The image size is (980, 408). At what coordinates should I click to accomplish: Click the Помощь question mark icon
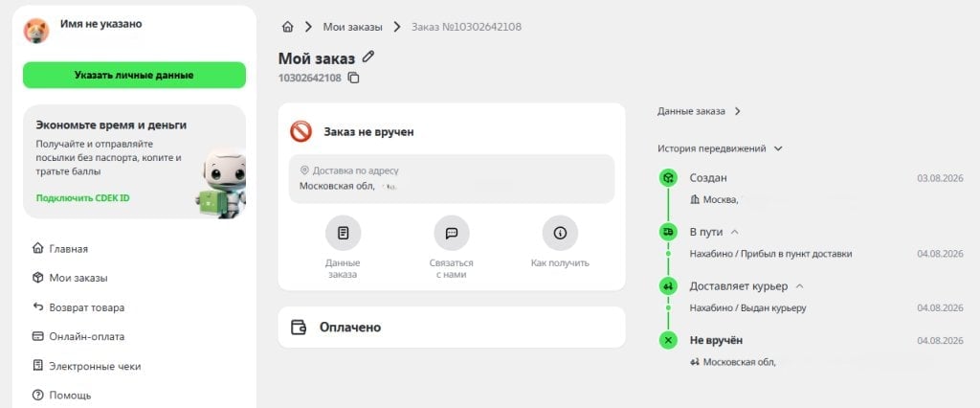pos(38,395)
